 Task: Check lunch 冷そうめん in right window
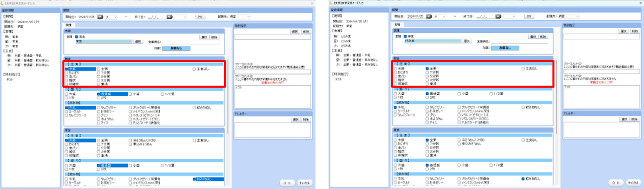459,140
